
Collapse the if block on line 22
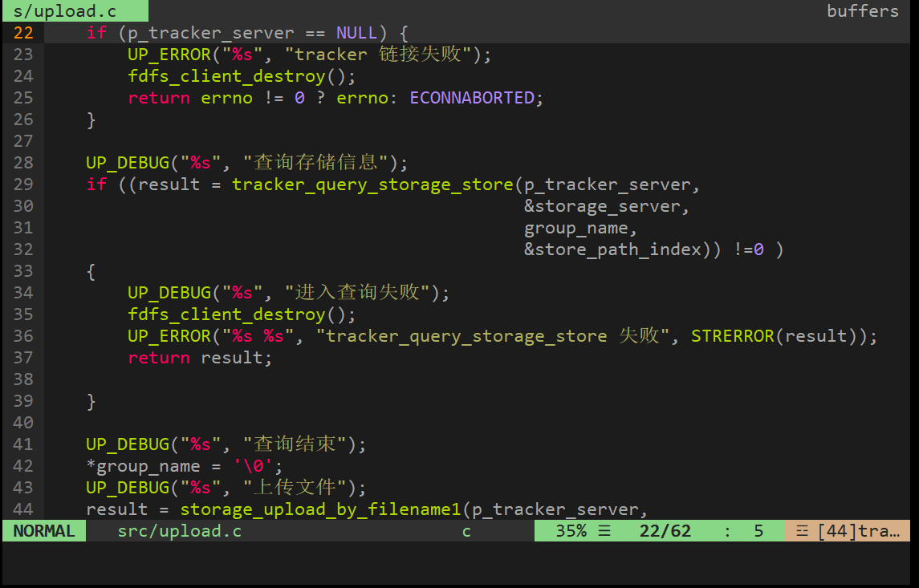tap(96, 32)
